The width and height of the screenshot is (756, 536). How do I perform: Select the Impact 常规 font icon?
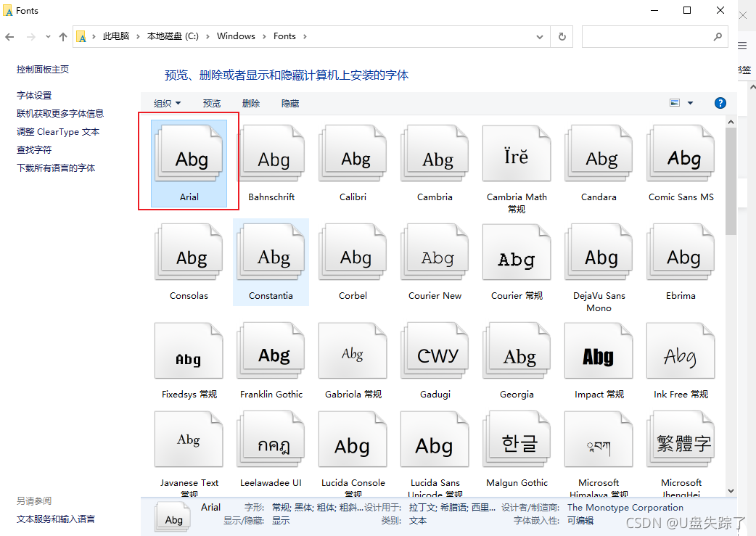[x=599, y=351]
